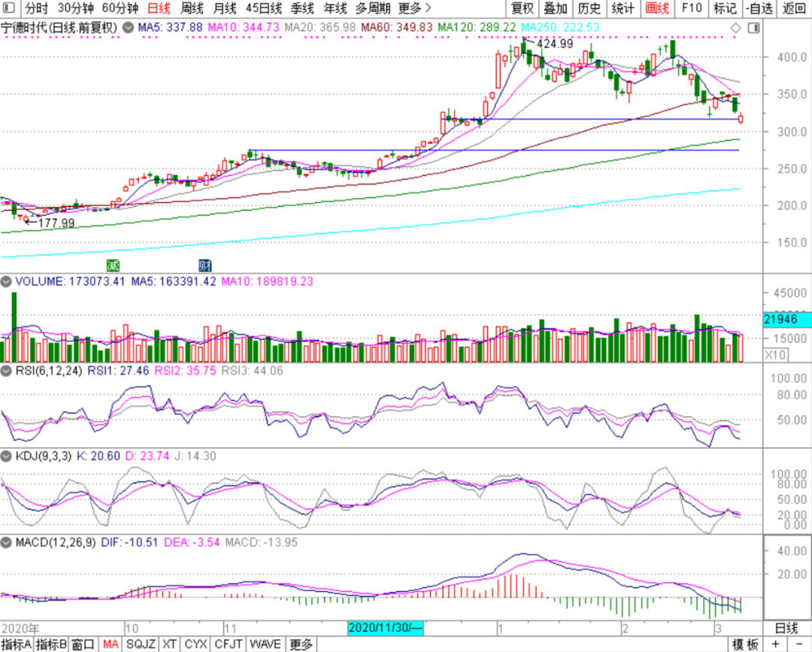The width and height of the screenshot is (812, 652).
Task: Expand the RSI indicator dropdown
Action: [6, 371]
